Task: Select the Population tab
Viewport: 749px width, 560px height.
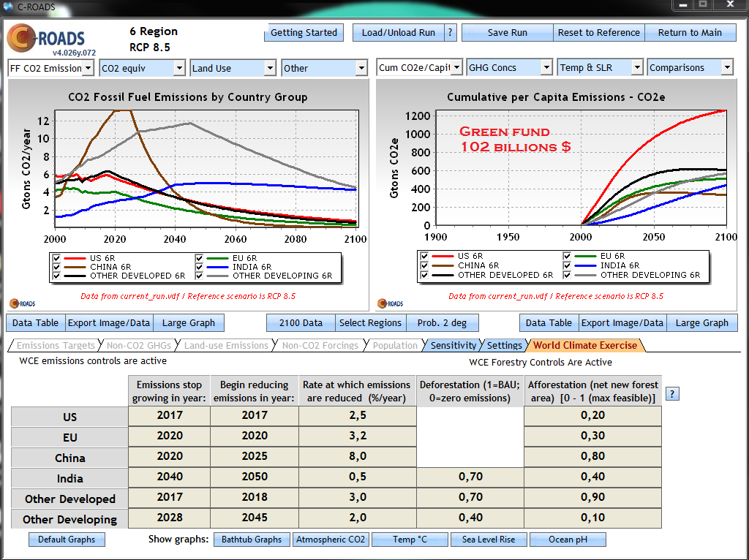Action: (394, 345)
